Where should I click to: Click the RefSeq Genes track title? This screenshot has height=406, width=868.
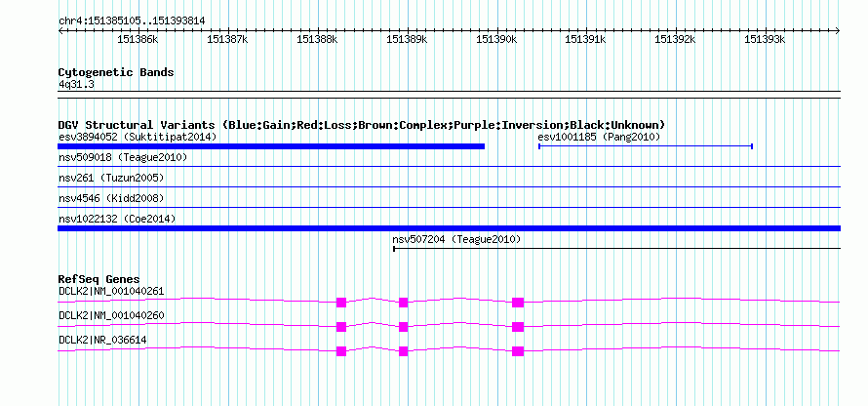coord(99,279)
